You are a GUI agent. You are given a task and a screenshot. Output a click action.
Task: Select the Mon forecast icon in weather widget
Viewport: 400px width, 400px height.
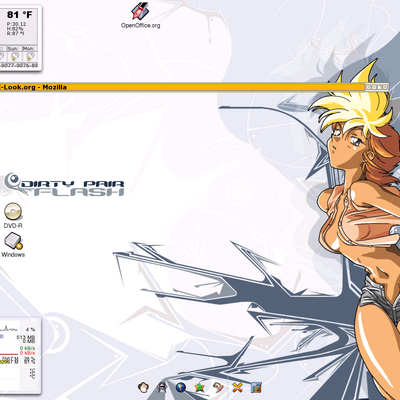29,56
